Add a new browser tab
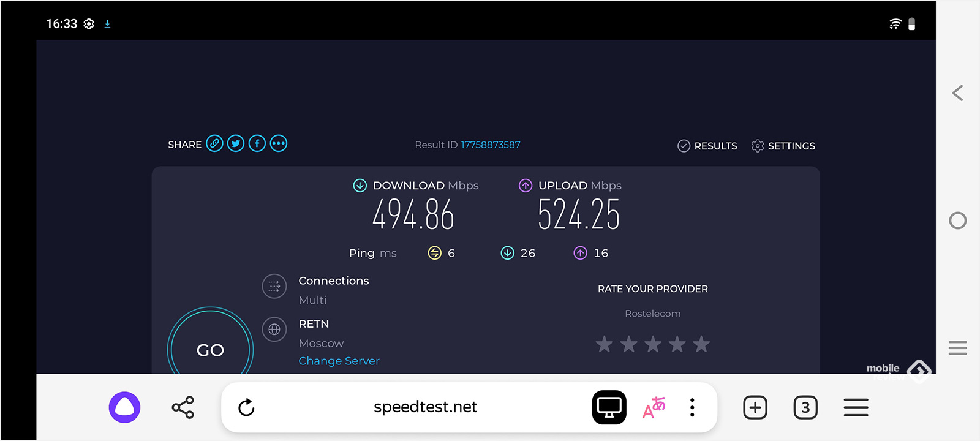The image size is (980, 441). pos(755,407)
